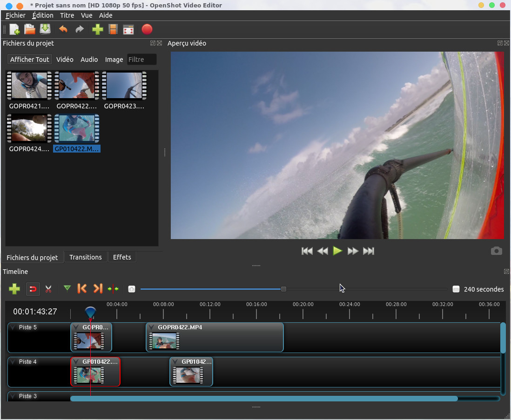This screenshot has width=511, height=420.
Task: Toggle the magnet snapping button
Action: pos(33,289)
